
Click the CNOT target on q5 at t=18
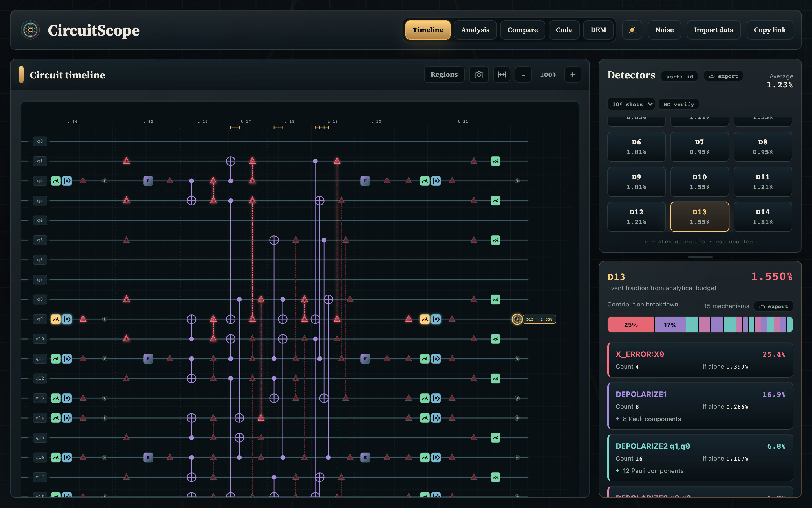pyautogui.click(x=274, y=240)
